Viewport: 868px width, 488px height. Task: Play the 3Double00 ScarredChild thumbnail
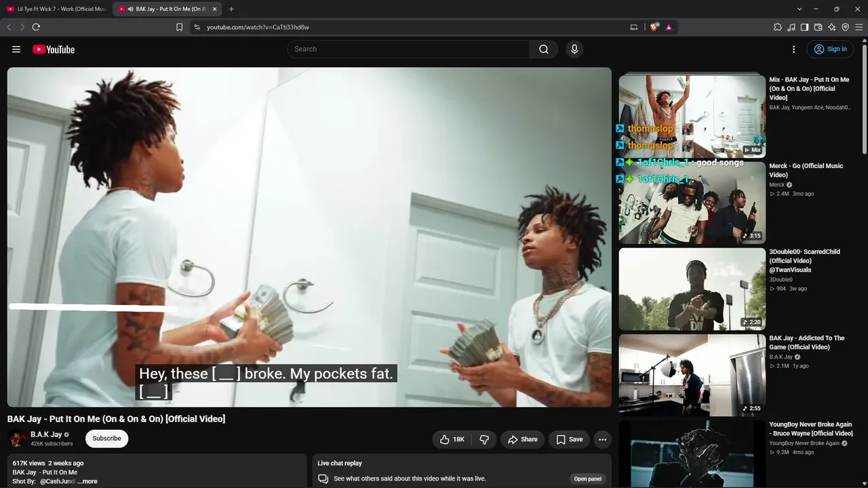[692, 289]
